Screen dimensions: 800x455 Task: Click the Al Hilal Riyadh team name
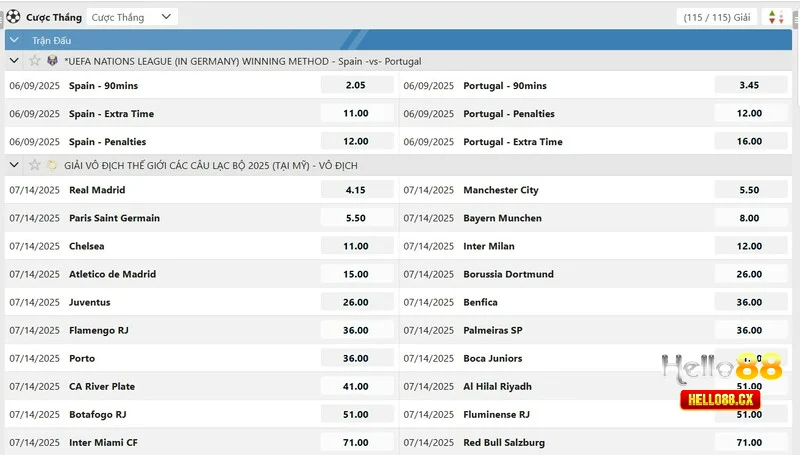coord(497,386)
